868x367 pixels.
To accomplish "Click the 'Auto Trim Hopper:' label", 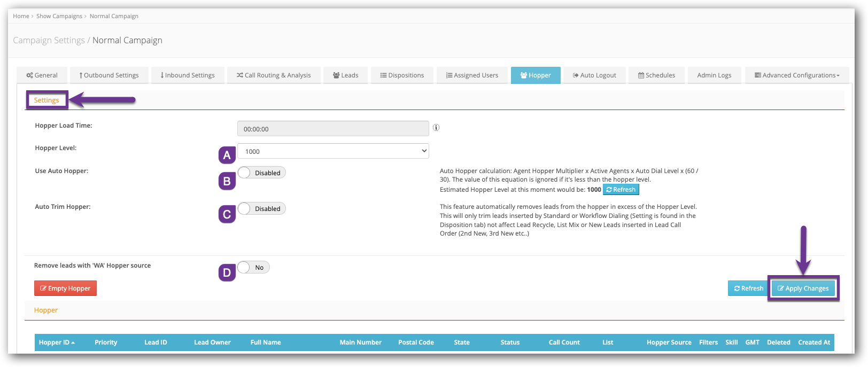I will point(63,207).
